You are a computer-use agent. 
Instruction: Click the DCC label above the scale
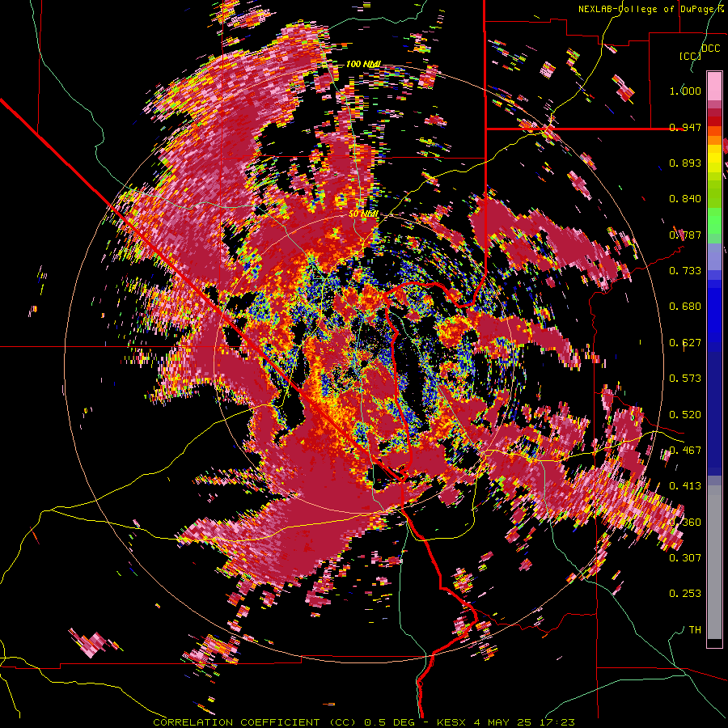coord(711,48)
